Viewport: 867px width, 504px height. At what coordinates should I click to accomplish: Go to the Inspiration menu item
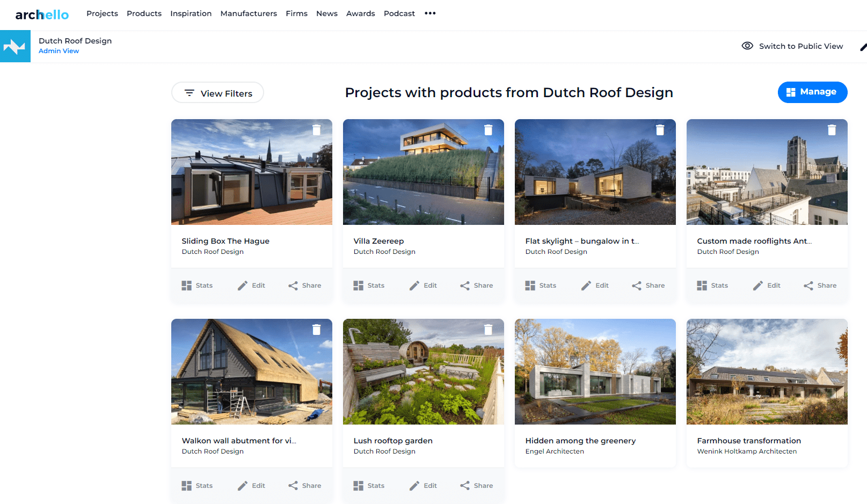(x=191, y=13)
